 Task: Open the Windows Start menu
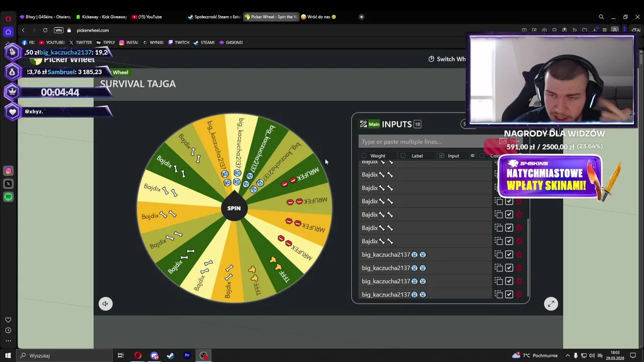8,355
